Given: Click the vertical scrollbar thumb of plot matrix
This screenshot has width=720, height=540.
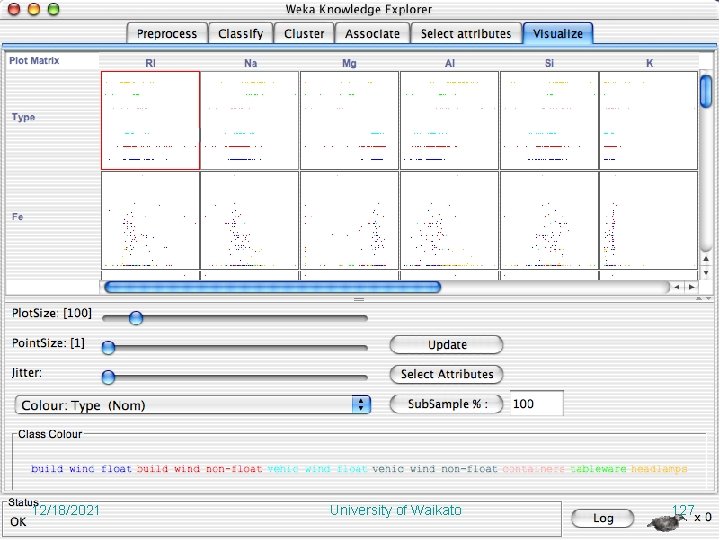Looking at the screenshot, I should 706,92.
